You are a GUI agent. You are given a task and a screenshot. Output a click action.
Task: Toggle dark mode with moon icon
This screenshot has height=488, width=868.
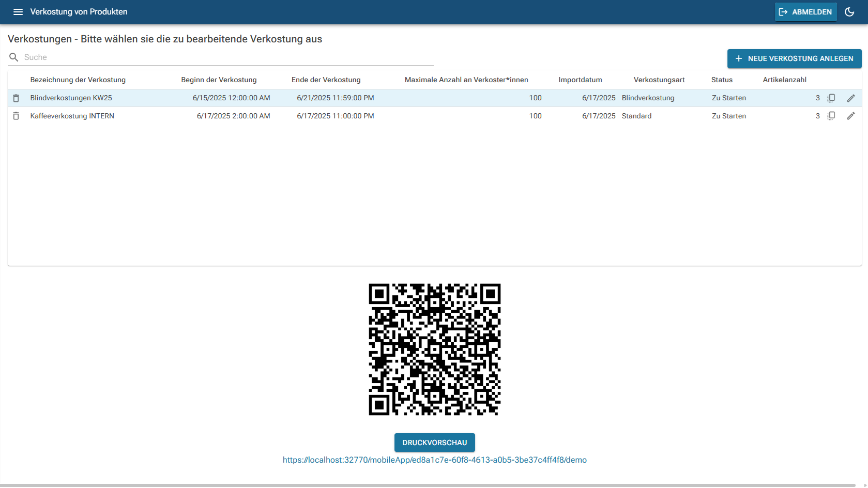coord(849,12)
